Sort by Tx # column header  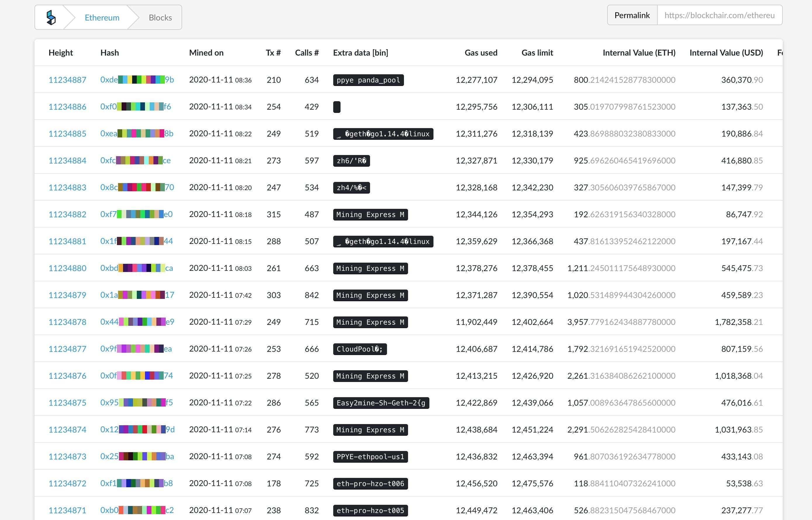tap(273, 53)
